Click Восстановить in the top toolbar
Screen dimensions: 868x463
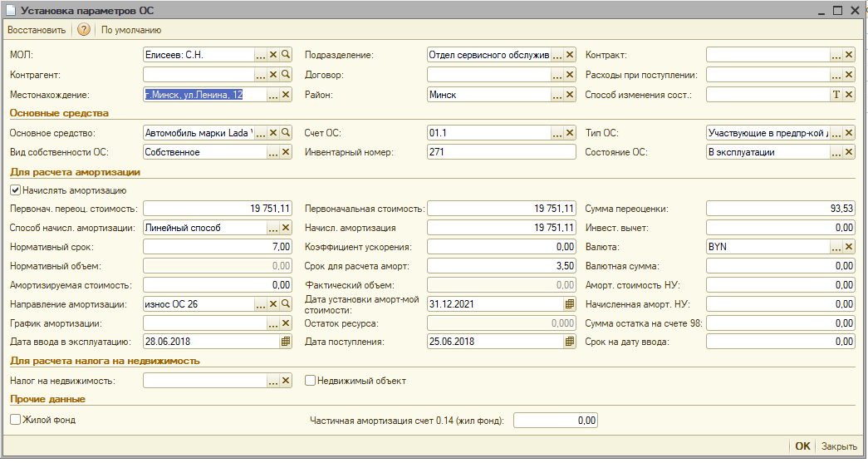37,30
